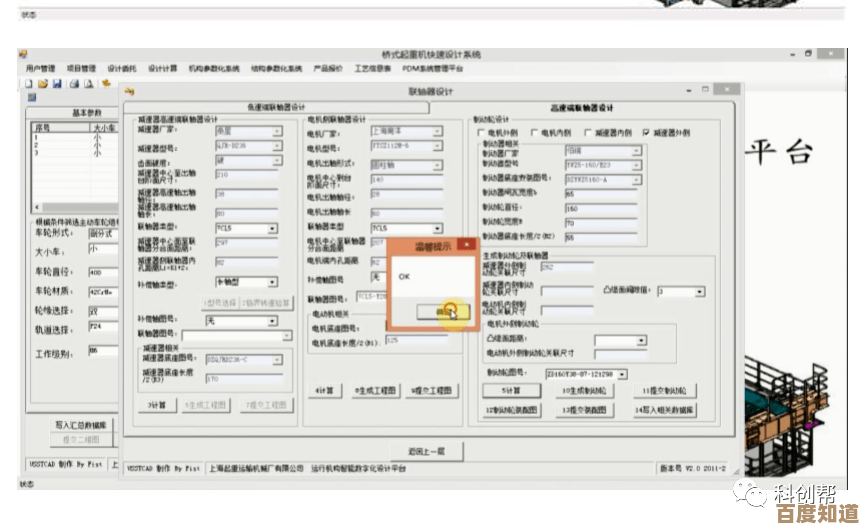Switch to the 低速端联轴器设计 tab

[x=276, y=107]
